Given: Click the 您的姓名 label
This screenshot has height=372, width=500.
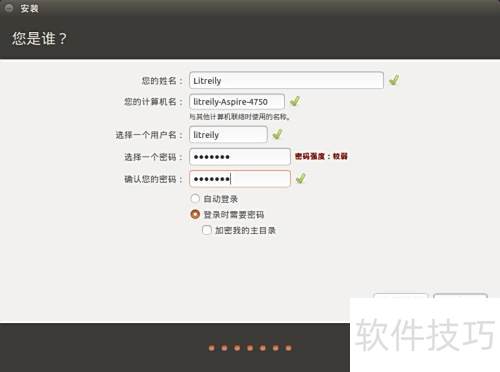Looking at the screenshot, I should click(162, 81).
